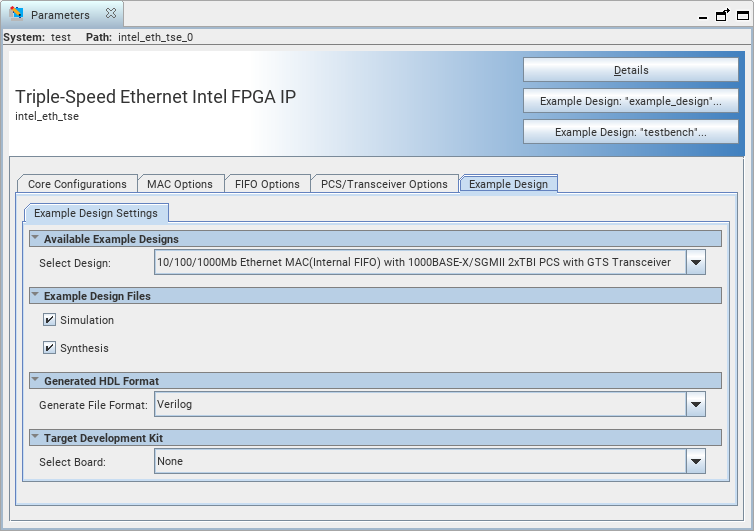Open the Generate File Format dropdown
The width and height of the screenshot is (754, 531).
(696, 405)
